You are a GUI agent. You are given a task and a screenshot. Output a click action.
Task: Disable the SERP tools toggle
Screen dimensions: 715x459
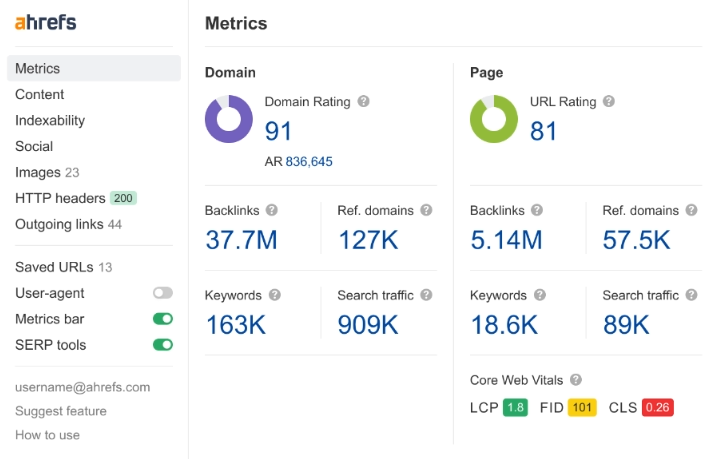click(x=162, y=345)
